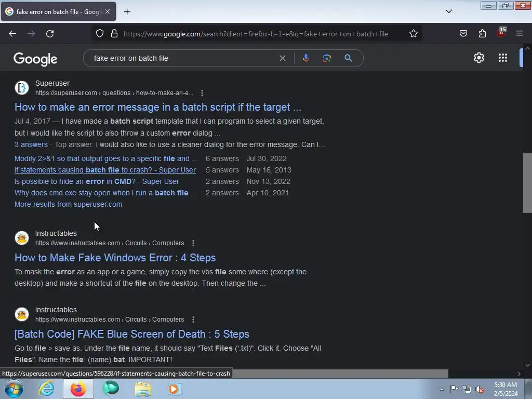Open 'Why does cmd.exe stay open' link
The image size is (532, 399).
pos(105,193)
